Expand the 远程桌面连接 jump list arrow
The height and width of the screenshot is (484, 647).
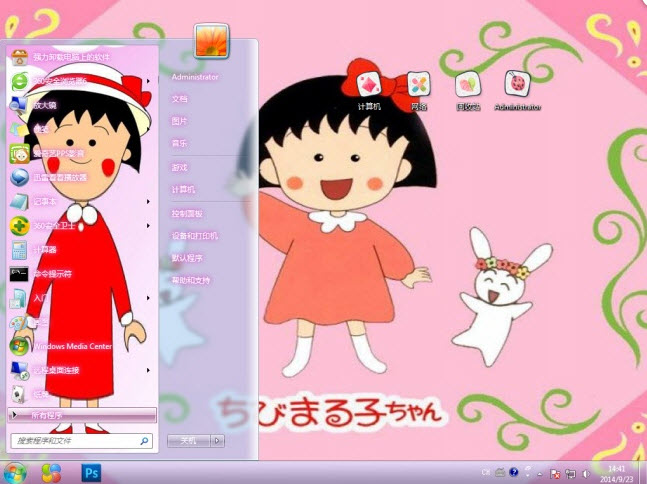(x=148, y=370)
